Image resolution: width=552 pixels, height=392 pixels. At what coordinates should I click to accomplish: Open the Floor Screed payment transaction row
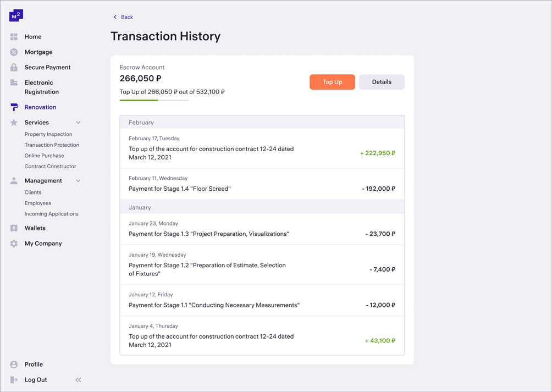coord(262,184)
